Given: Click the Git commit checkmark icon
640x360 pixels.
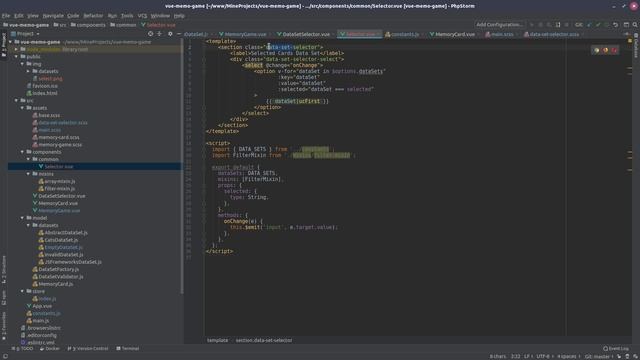Looking at the screenshot, I should [x=598, y=24].
